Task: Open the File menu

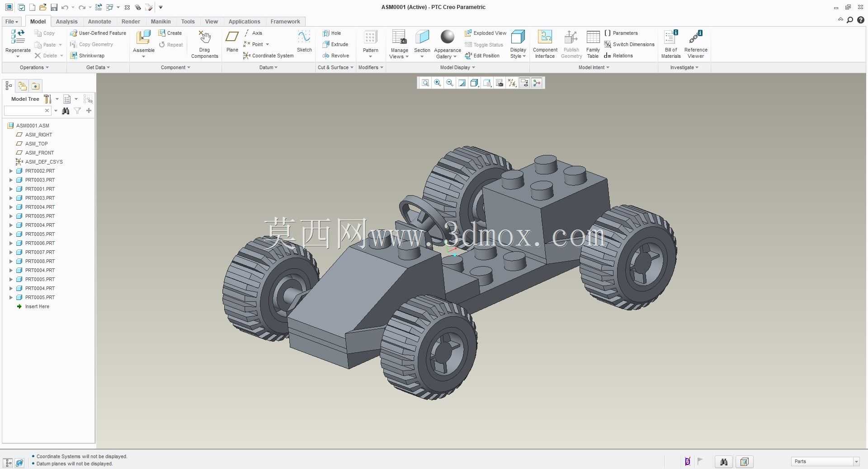Action: click(11, 22)
